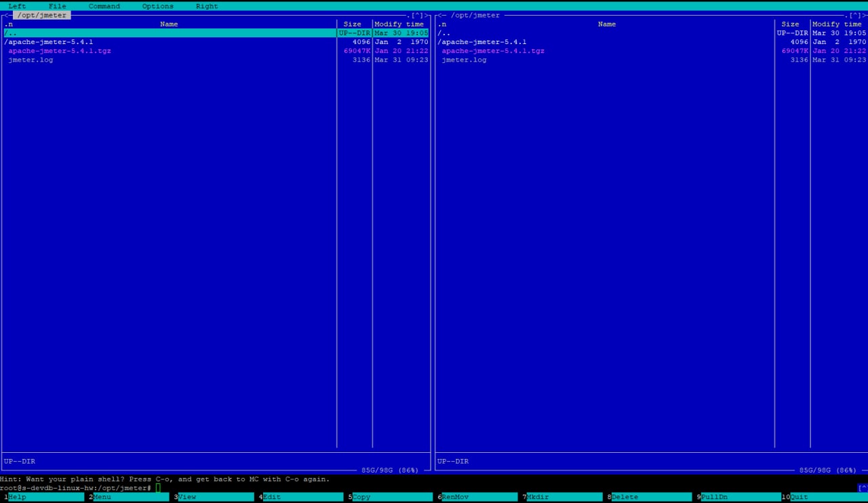This screenshot has height=503, width=868.
Task: Sort left panel by Name column header
Action: [x=169, y=24]
